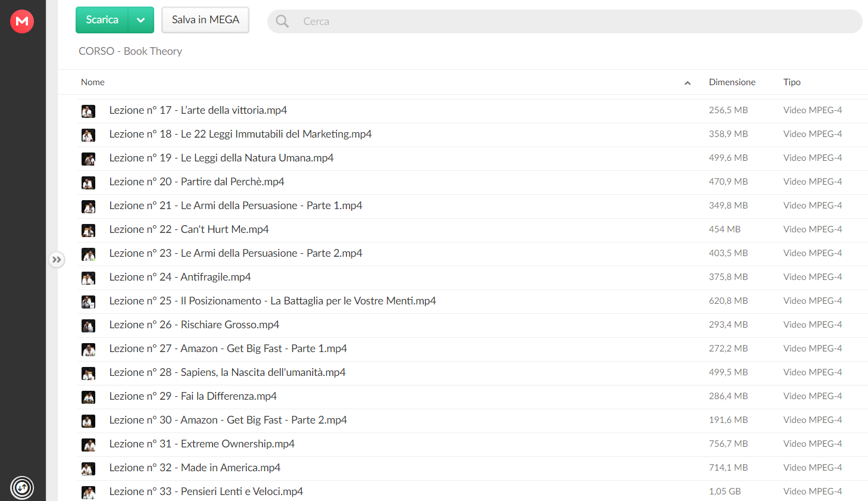This screenshot has height=501, width=868.
Task: Open the transfers icon in the sidebar
Action: [x=22, y=488]
